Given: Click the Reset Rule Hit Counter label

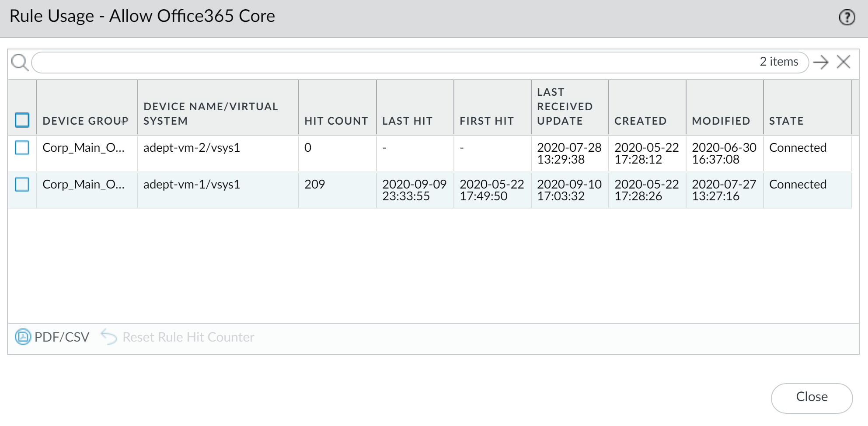Looking at the screenshot, I should coord(188,337).
